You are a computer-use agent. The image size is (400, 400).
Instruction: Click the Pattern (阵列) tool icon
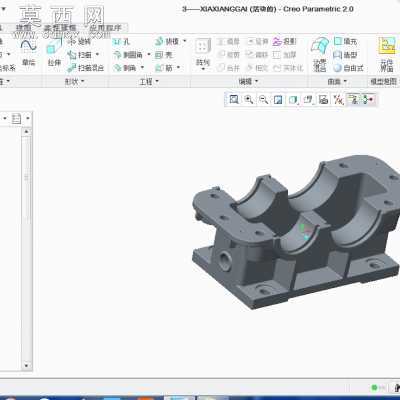(x=203, y=47)
